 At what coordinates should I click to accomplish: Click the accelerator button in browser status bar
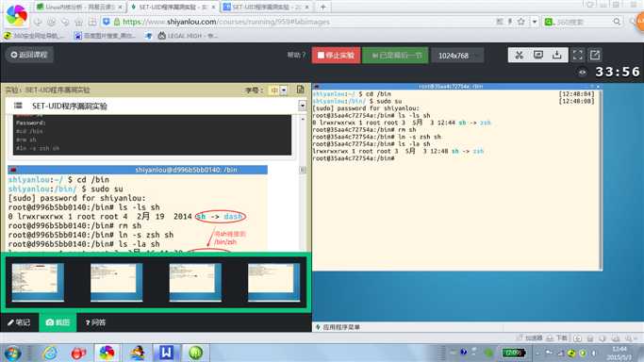click(x=530, y=337)
